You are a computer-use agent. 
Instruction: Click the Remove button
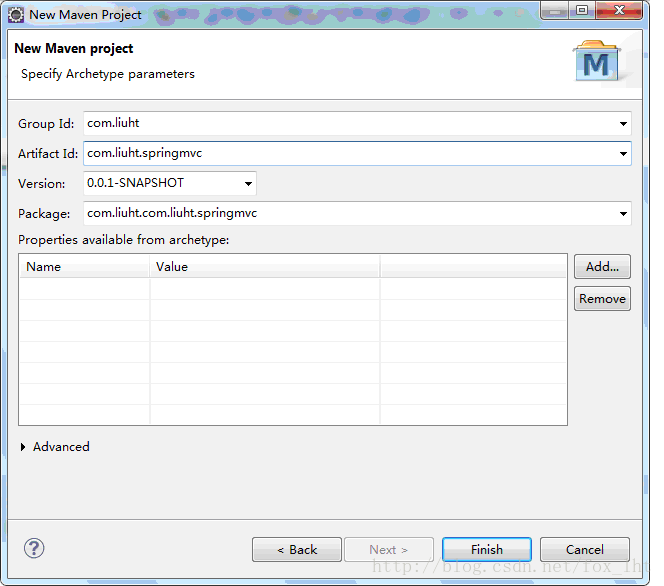(602, 299)
